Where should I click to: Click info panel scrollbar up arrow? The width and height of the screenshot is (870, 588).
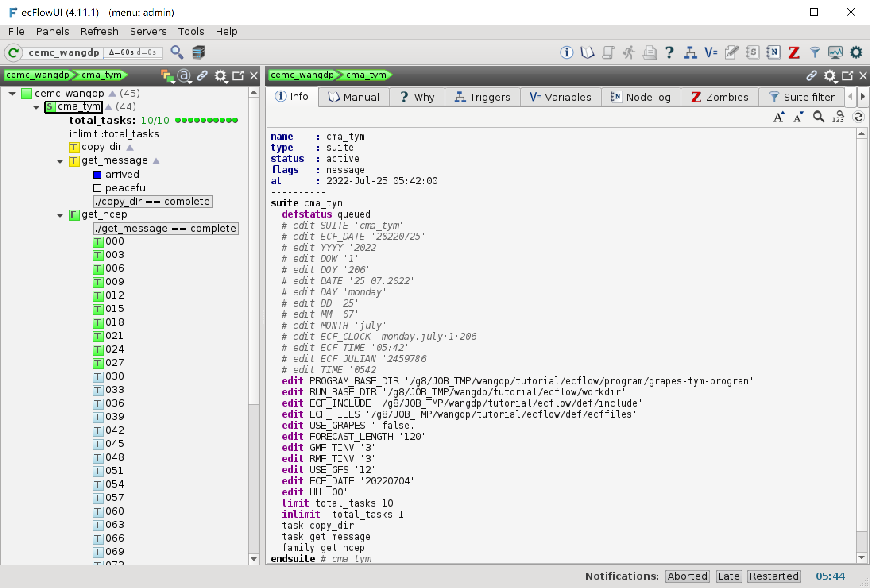(861, 134)
